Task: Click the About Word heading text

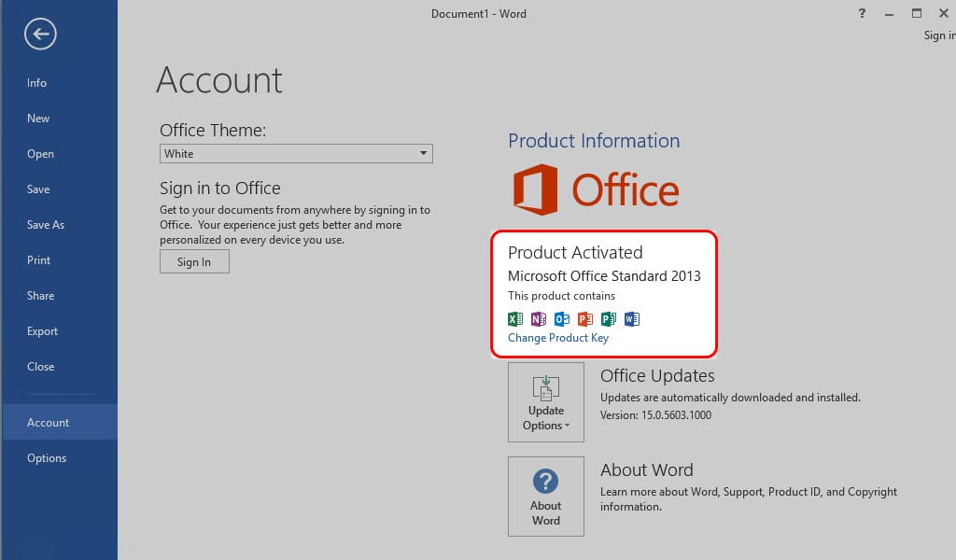Action: (x=646, y=469)
